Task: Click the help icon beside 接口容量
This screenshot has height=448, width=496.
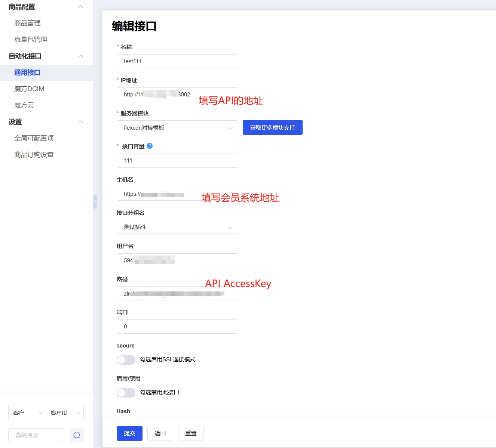Action: pos(150,146)
